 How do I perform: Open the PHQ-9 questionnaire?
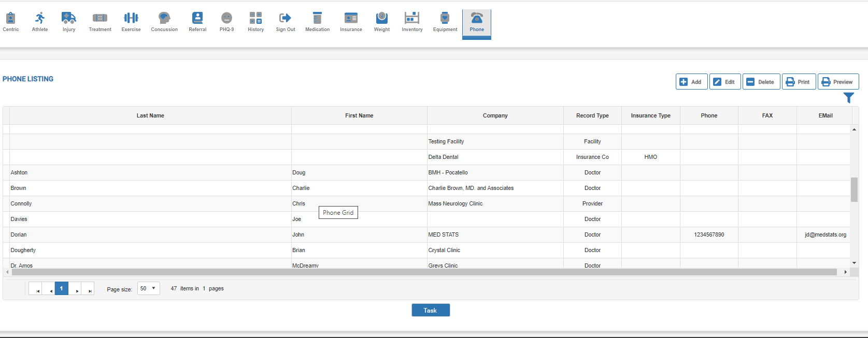(226, 22)
